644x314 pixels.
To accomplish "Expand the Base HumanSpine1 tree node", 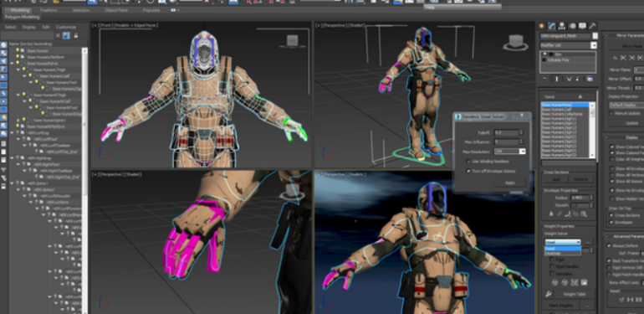I will 18,121.
